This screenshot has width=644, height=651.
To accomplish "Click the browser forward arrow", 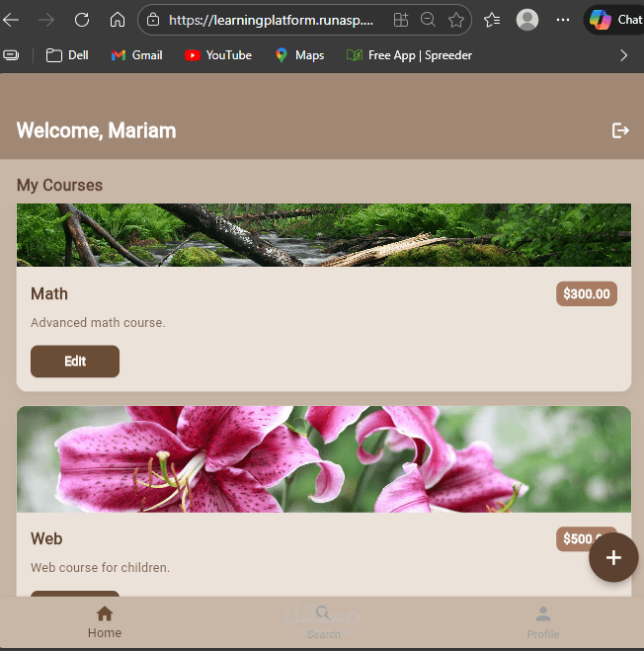I will 46,20.
